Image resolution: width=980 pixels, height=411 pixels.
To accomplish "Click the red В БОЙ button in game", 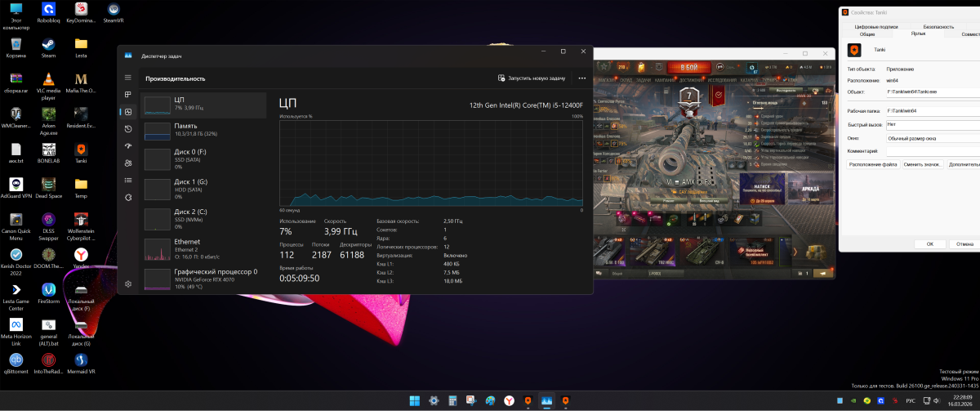I will [x=688, y=67].
